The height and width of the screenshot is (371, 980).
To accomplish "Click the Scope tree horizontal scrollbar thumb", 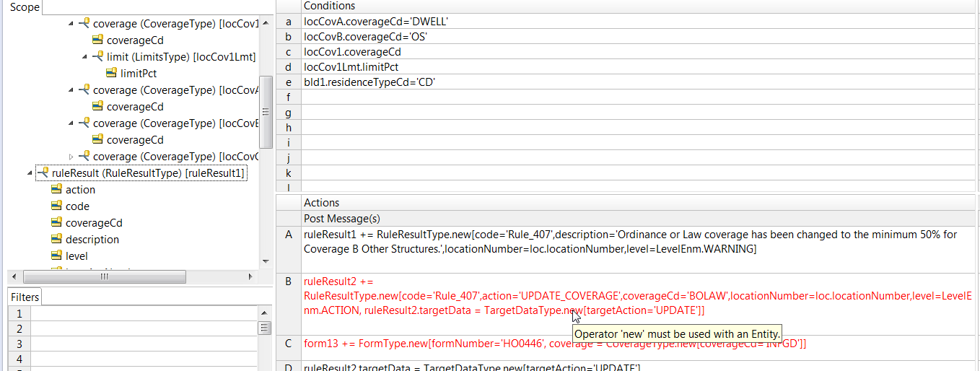I will click(104, 276).
